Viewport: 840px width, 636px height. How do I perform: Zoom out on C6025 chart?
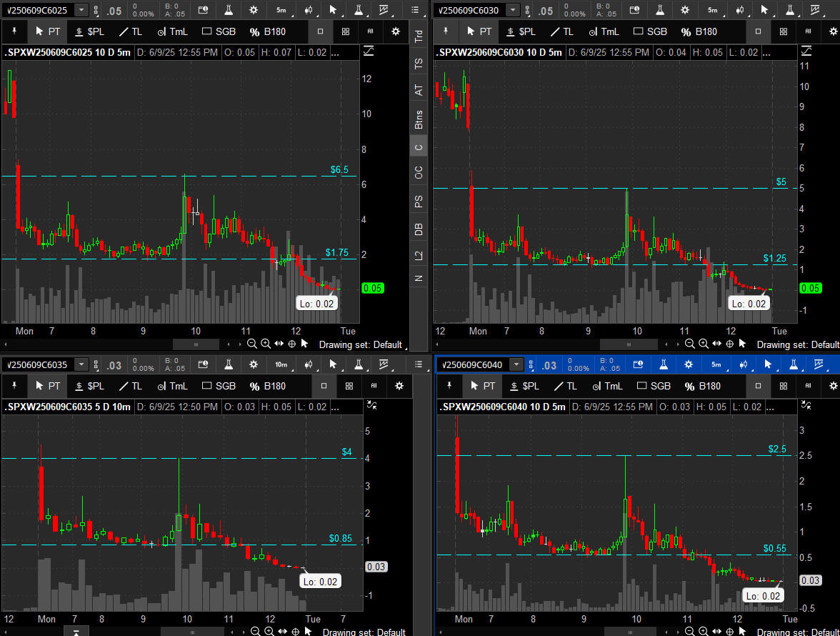[251, 344]
